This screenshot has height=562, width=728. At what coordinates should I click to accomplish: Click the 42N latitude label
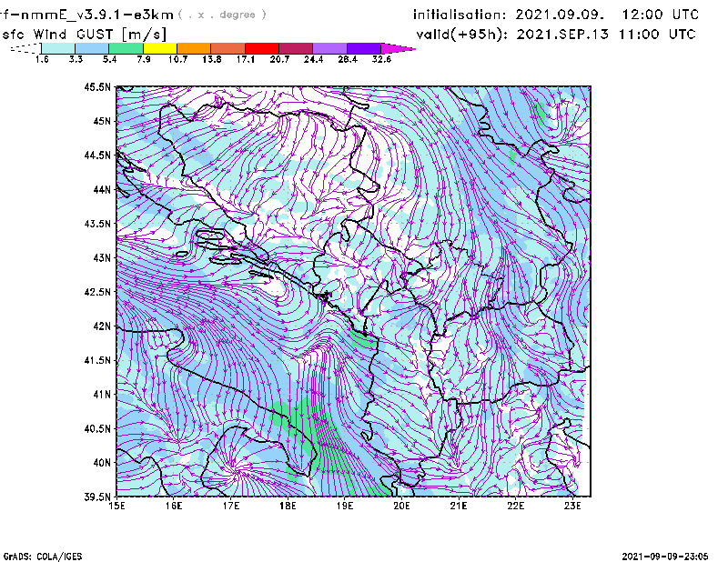point(102,326)
